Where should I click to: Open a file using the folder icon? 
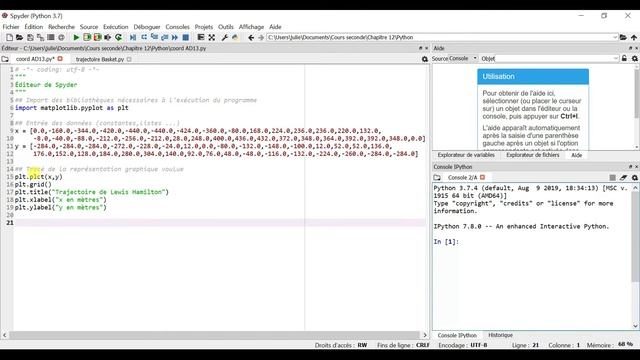coord(20,38)
